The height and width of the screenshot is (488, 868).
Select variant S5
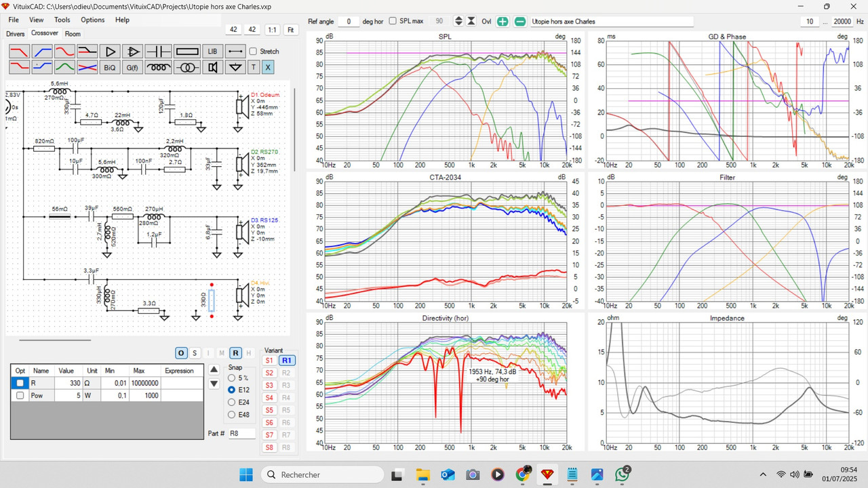(x=269, y=410)
